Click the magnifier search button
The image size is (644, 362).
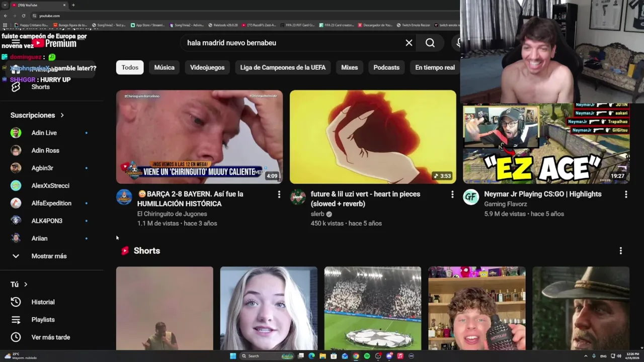point(430,43)
